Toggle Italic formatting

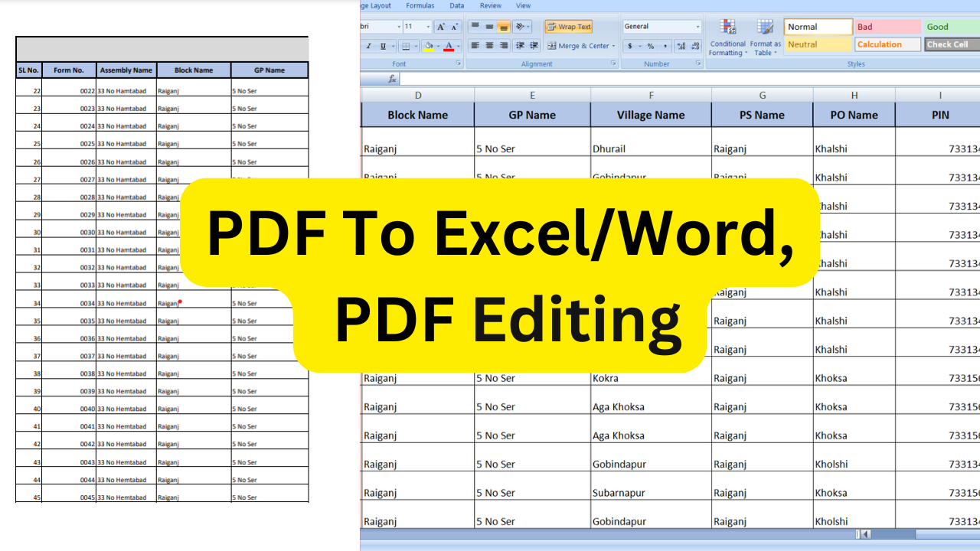(368, 44)
